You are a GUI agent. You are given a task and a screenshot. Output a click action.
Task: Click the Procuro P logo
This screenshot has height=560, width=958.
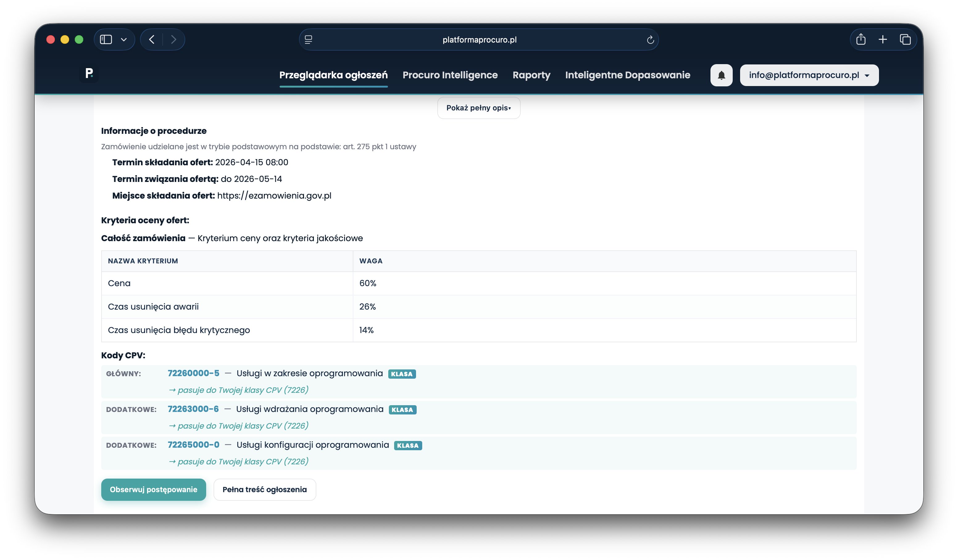(x=89, y=73)
